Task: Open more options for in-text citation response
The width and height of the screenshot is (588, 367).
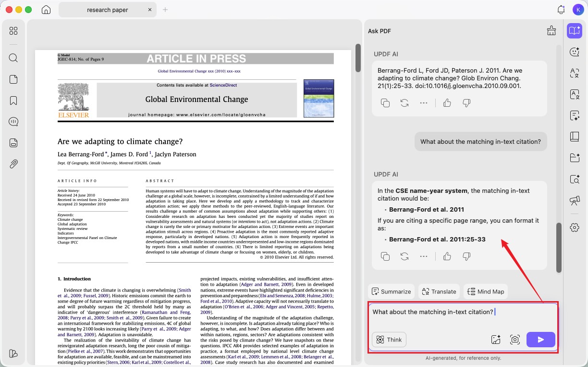Action: [424, 256]
